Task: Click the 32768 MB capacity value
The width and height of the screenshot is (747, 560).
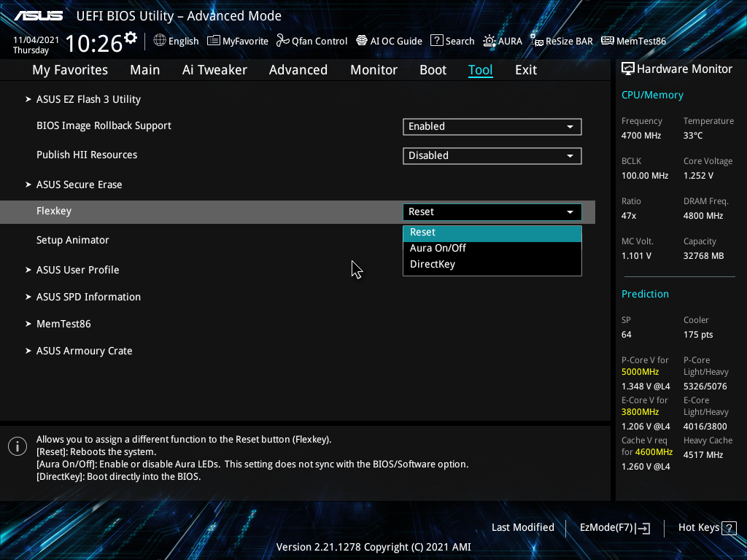Action: click(x=703, y=256)
